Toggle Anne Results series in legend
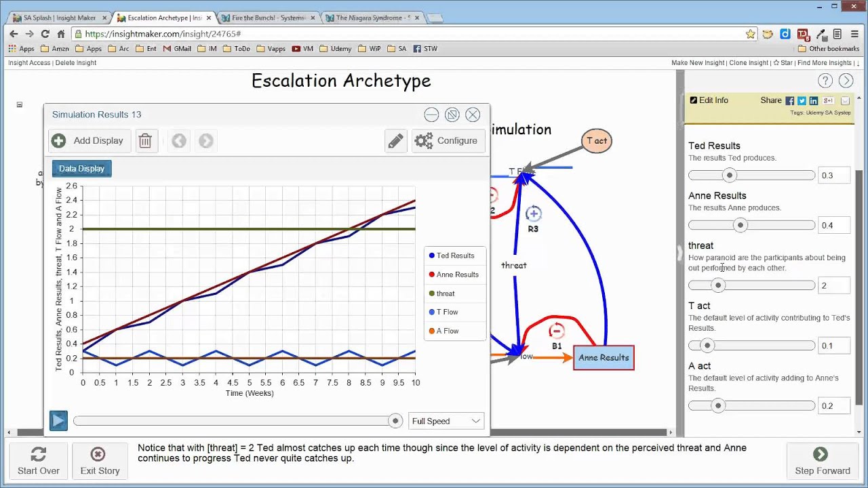 (x=454, y=274)
